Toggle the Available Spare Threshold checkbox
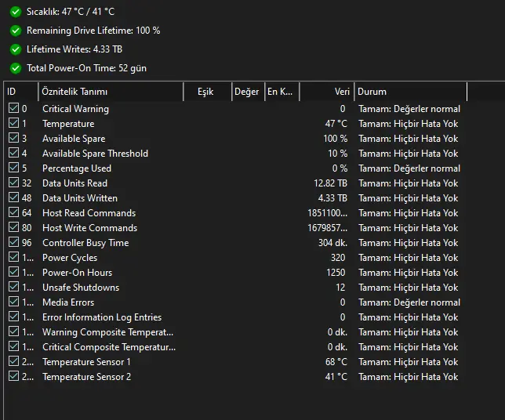This screenshot has height=420, width=505. [x=13, y=152]
